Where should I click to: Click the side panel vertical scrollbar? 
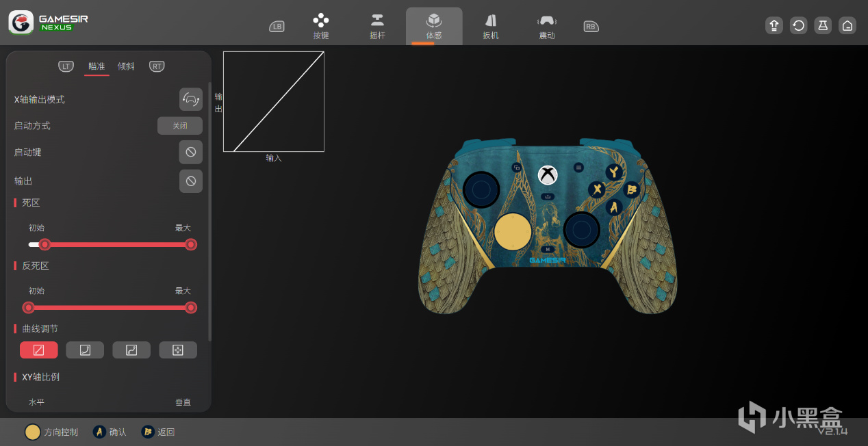(209, 212)
